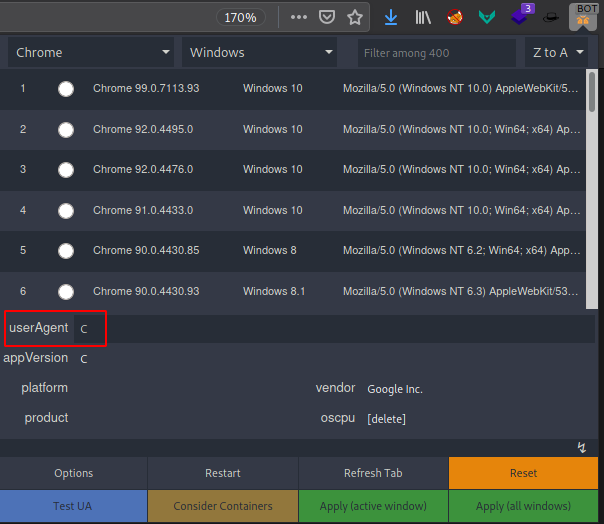This screenshot has width=604, height=524.
Task: Open the Downloads arrow icon
Action: [391, 17]
